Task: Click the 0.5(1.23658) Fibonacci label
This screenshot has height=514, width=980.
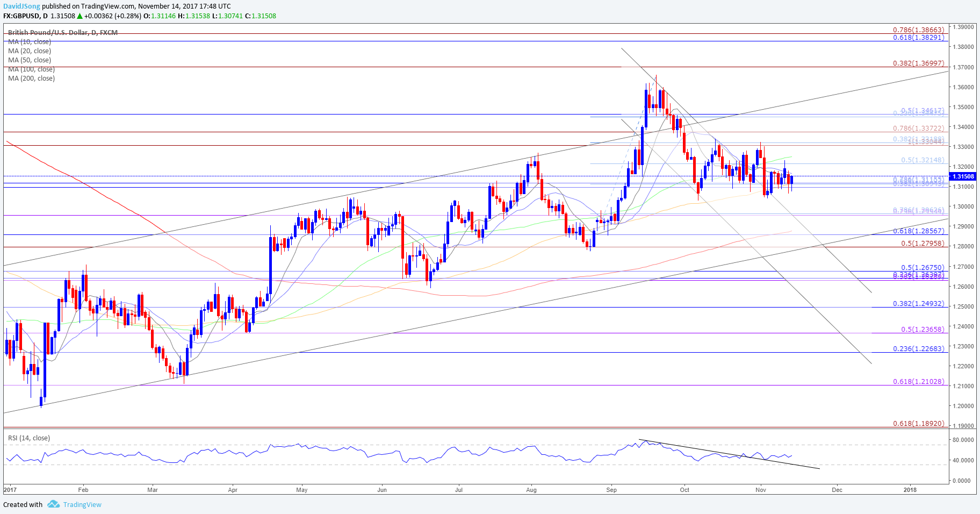Action: (x=923, y=329)
